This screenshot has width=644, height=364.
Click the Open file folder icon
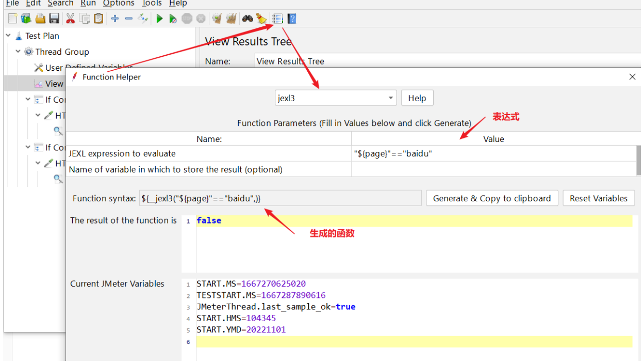click(40, 19)
